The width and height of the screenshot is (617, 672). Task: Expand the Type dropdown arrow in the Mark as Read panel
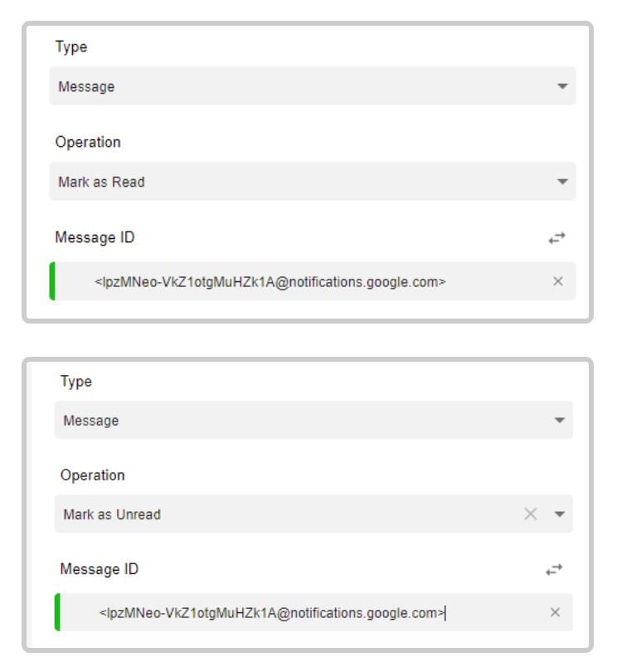pyautogui.click(x=562, y=86)
